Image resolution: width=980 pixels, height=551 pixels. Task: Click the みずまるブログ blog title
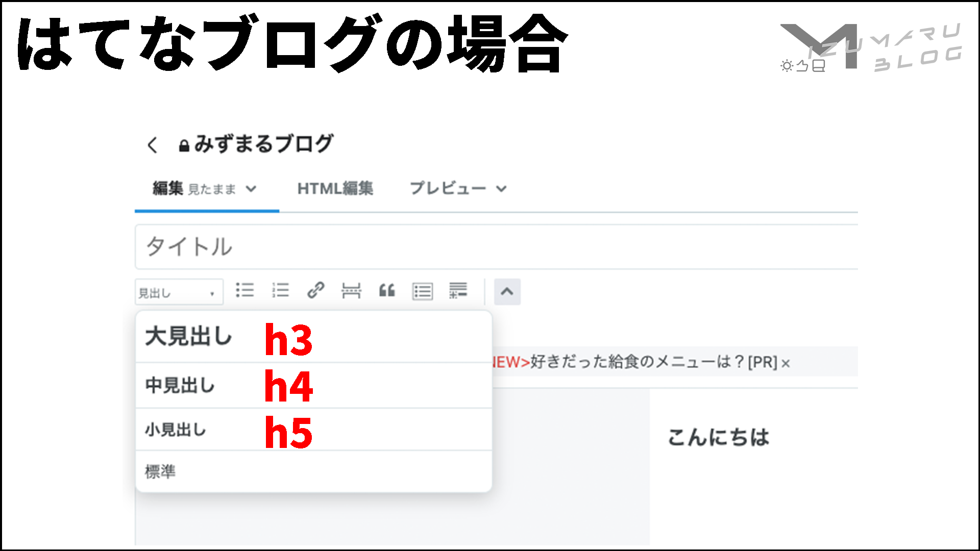(263, 144)
